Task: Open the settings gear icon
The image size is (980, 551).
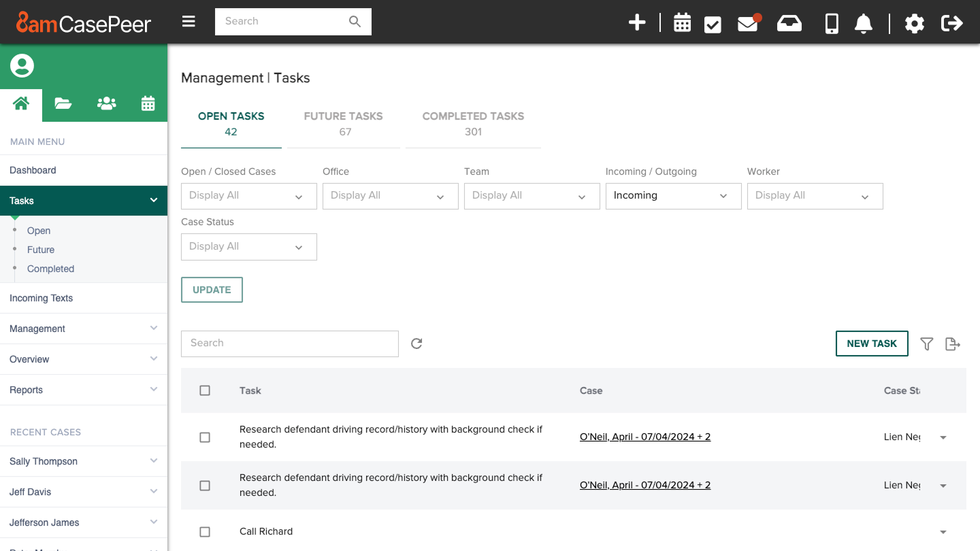Action: click(914, 24)
